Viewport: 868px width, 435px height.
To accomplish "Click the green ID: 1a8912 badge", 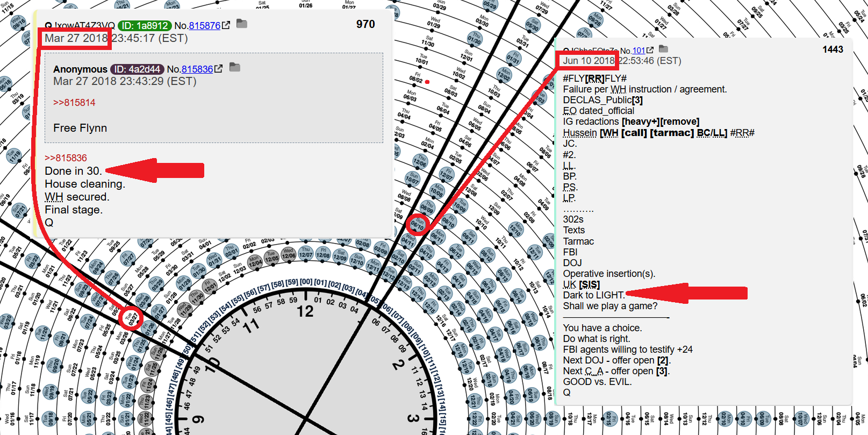I will pos(145,25).
